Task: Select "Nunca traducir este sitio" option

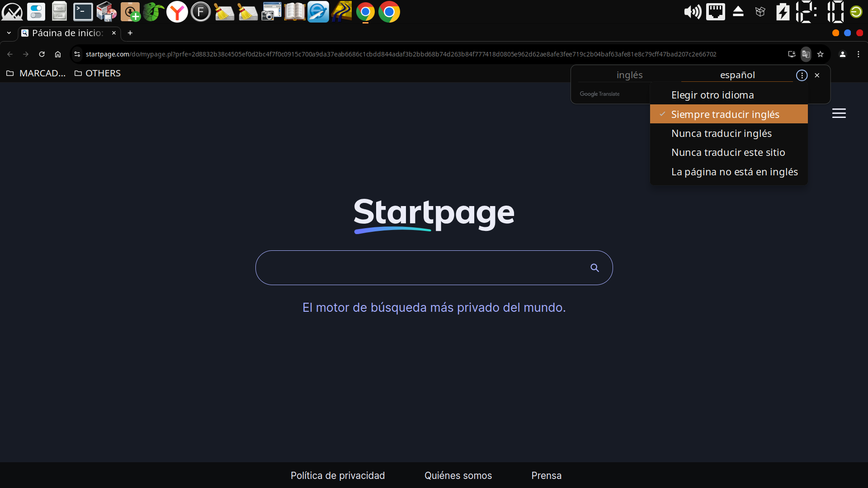Action: click(728, 152)
